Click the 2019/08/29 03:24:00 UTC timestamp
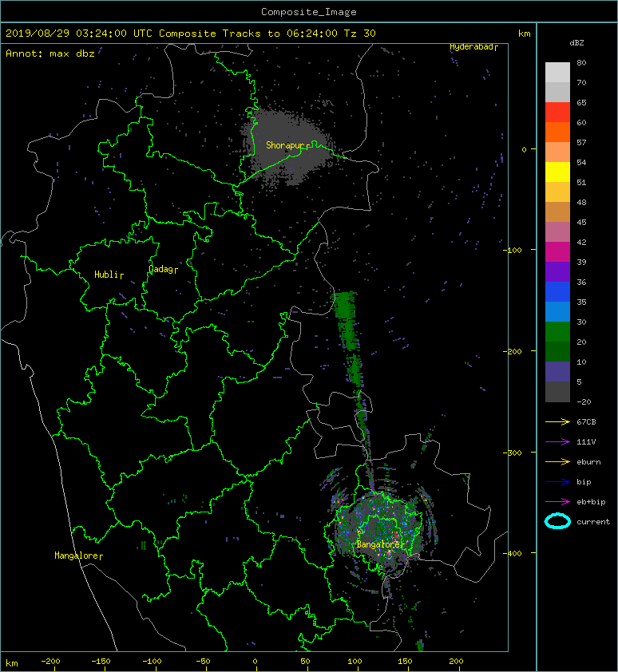Screen dimensions: 618x672 coord(79,34)
